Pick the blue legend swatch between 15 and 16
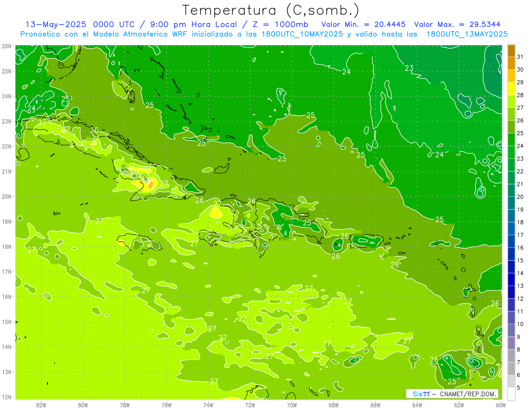The width and height of the screenshot is (532, 411). 511,254
